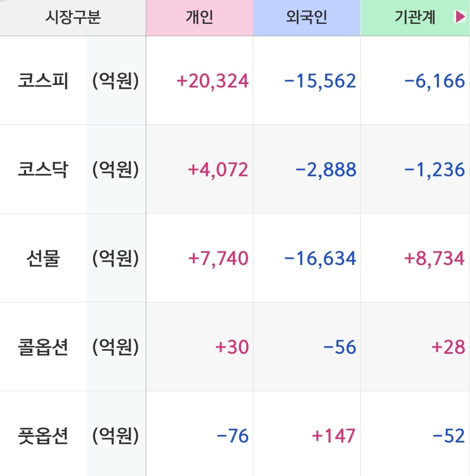Image resolution: width=470 pixels, height=476 pixels.
Task: Click the +147 풋옵션 foreigner value
Action: (x=334, y=436)
